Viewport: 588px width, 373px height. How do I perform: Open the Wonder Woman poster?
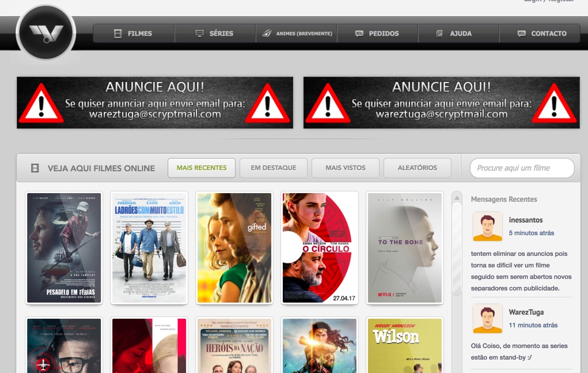(320, 345)
